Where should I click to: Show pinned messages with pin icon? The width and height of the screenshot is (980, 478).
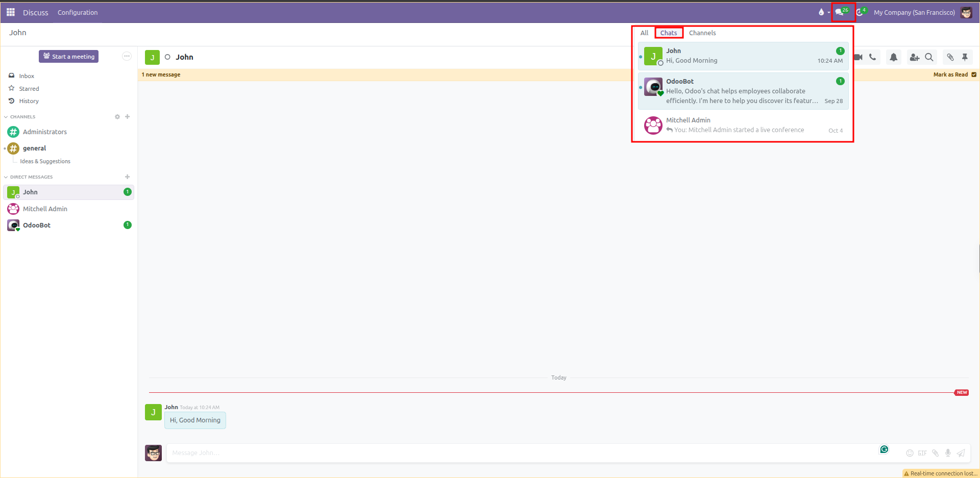click(x=965, y=57)
